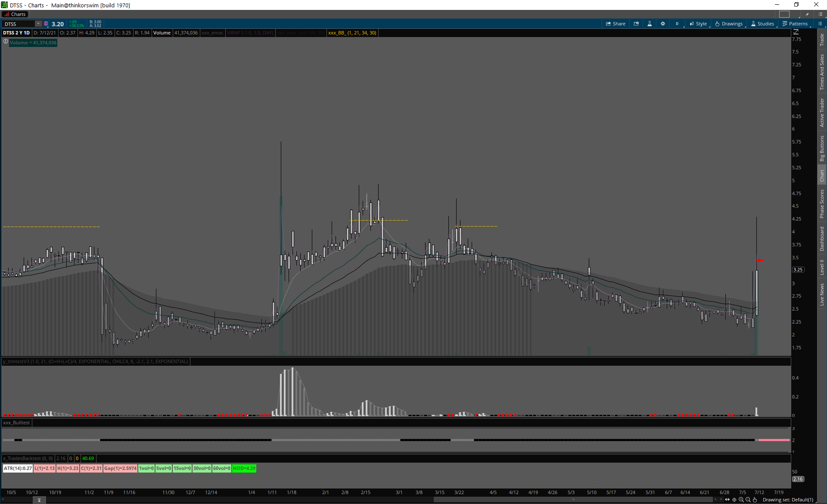Switch to the Level II side tab
The image size is (827, 504).
pyautogui.click(x=822, y=267)
